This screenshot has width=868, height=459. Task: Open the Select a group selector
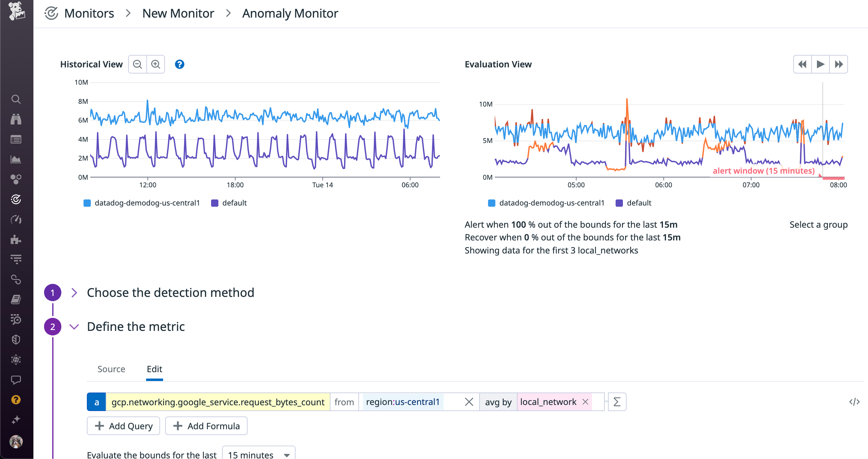(x=818, y=224)
